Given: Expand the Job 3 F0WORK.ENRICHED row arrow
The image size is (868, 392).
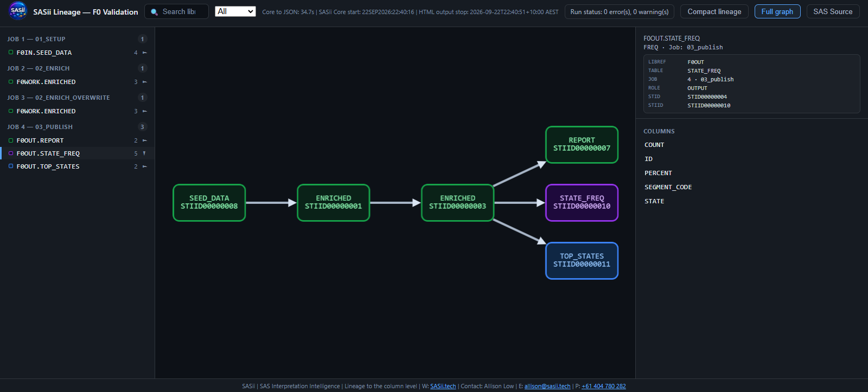Looking at the screenshot, I should tap(144, 111).
